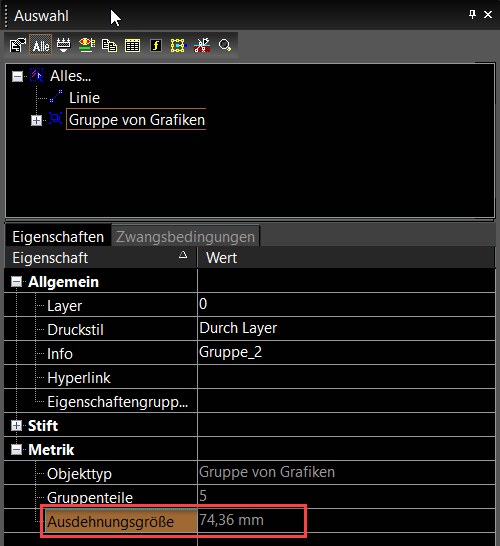
Task: Collapse the 'Allgemein' property section
Action: 16,282
